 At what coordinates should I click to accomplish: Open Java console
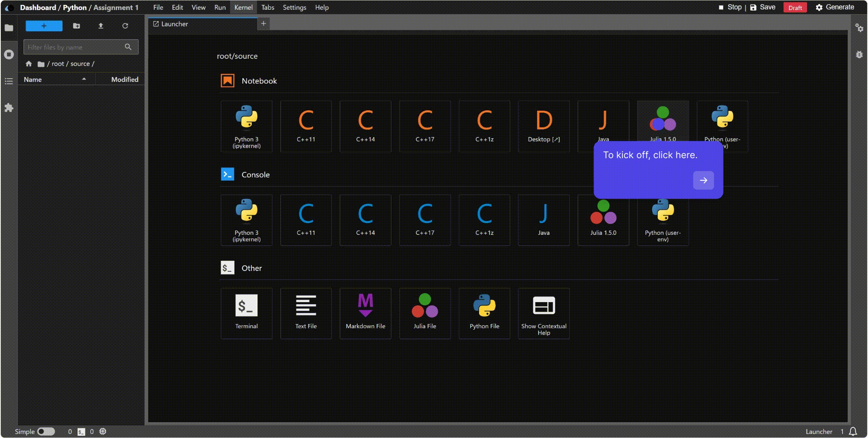(544, 220)
